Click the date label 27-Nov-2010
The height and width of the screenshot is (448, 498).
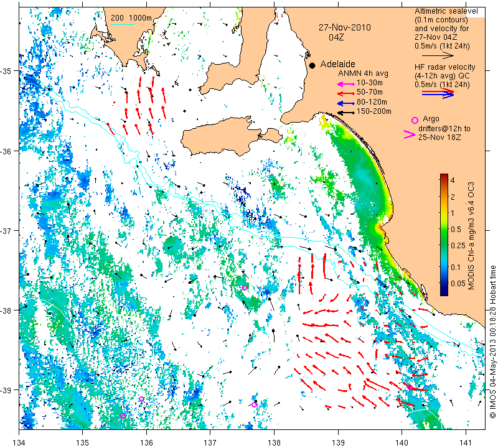pyautogui.click(x=345, y=27)
